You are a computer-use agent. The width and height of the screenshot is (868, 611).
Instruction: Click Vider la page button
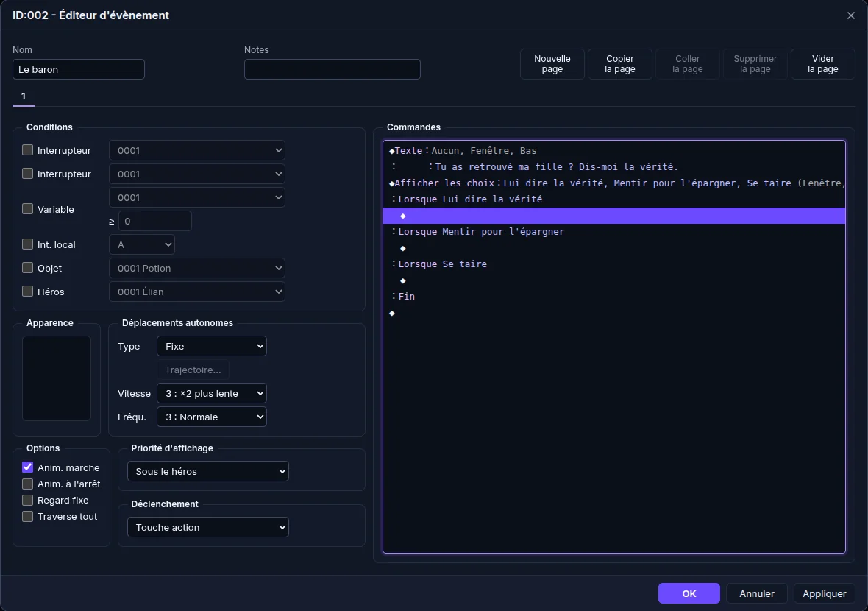[x=822, y=64]
